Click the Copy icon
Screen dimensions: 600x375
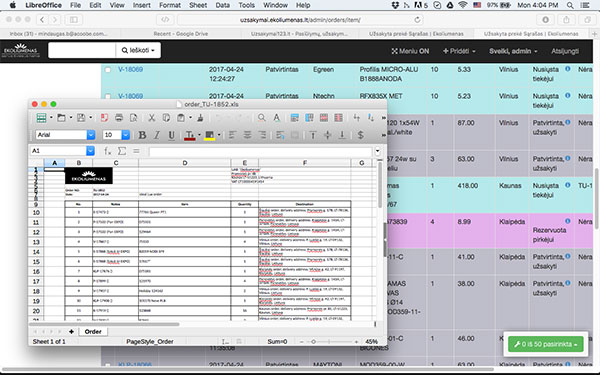(166, 118)
